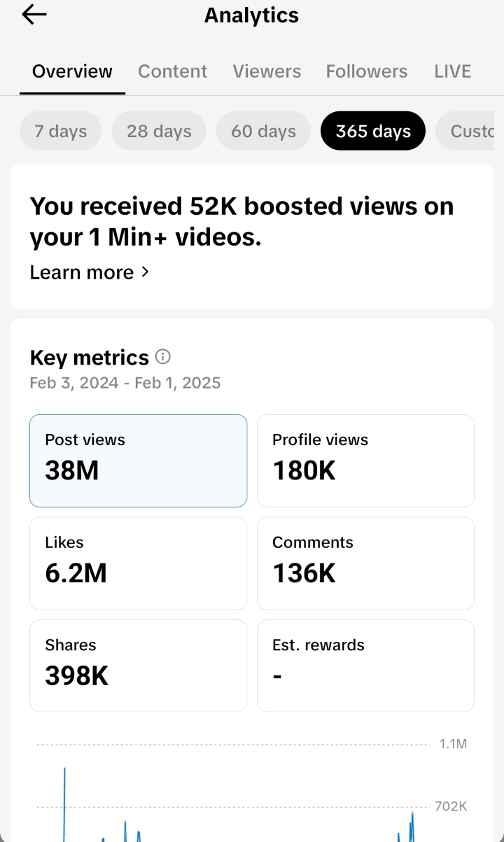The image size is (504, 842).
Task: Tap the Learn more chevron arrow
Action: tap(145, 272)
